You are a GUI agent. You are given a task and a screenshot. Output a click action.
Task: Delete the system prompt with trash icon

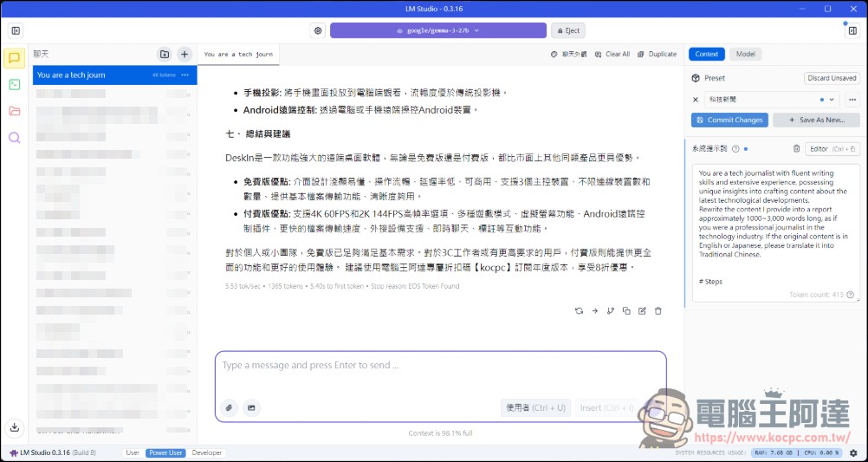point(796,148)
